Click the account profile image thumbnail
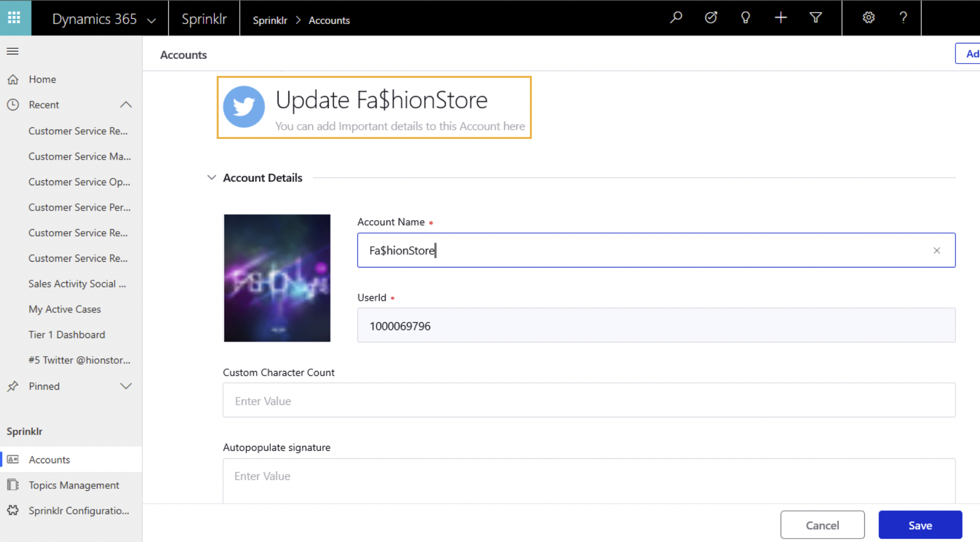This screenshot has width=980, height=542. tap(277, 278)
